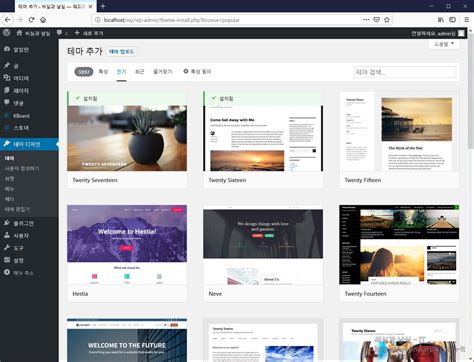The width and height of the screenshot is (474, 362).
Task: Open the Firefox library icon
Action: [x=441, y=20]
